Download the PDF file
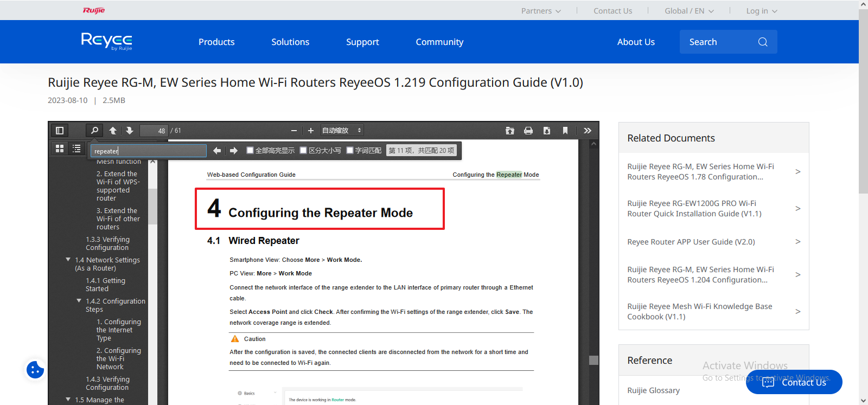Viewport: 868px width, 405px height. (x=547, y=131)
